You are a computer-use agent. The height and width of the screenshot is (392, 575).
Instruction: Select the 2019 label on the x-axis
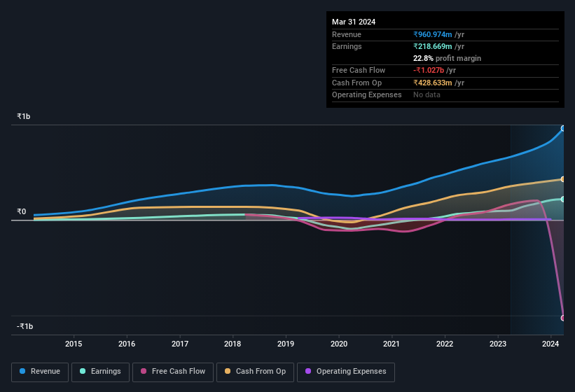click(286, 344)
